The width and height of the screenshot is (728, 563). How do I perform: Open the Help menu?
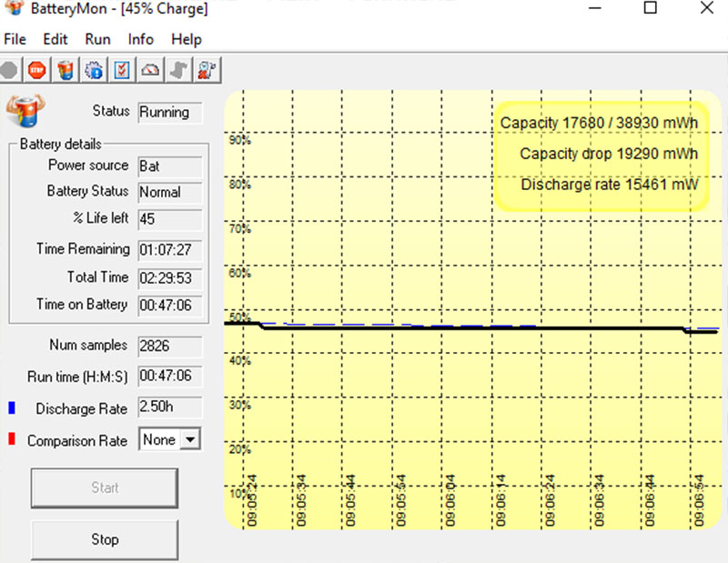[187, 39]
